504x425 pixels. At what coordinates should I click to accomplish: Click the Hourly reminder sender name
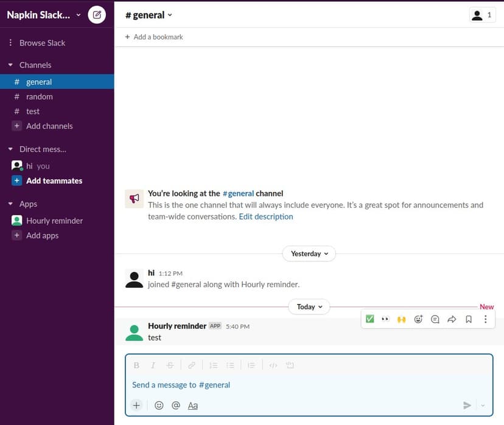(x=177, y=326)
